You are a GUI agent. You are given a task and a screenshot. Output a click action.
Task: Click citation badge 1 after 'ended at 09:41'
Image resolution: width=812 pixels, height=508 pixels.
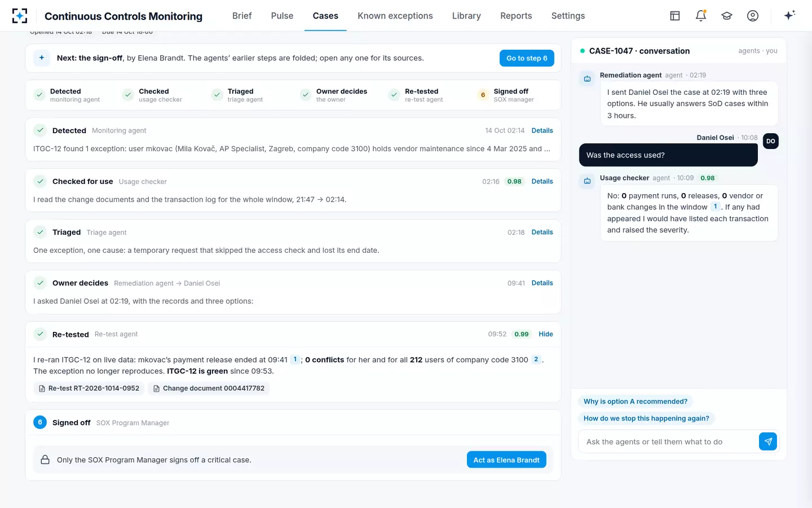[x=295, y=359]
